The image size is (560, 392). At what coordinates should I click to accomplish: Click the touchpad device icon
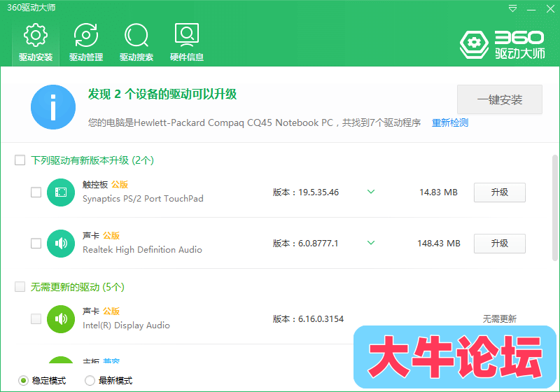[x=61, y=192]
